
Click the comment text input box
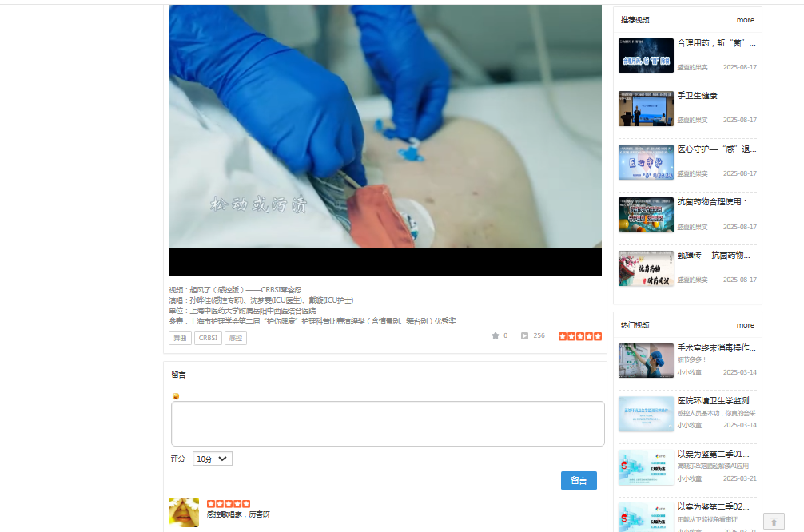coord(387,423)
